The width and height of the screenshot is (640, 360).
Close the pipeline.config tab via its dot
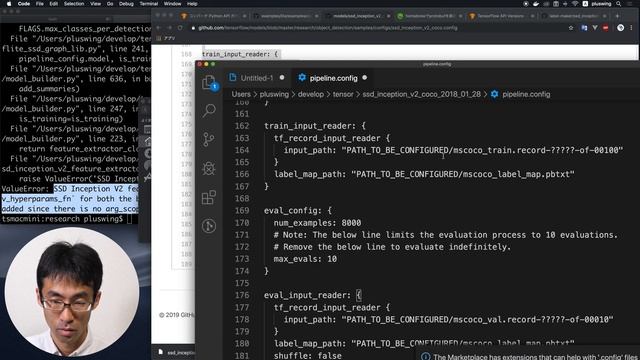point(364,78)
